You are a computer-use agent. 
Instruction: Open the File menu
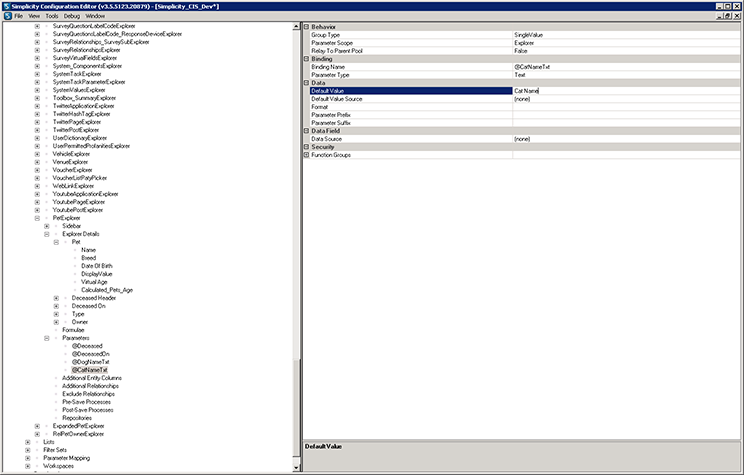(19, 16)
